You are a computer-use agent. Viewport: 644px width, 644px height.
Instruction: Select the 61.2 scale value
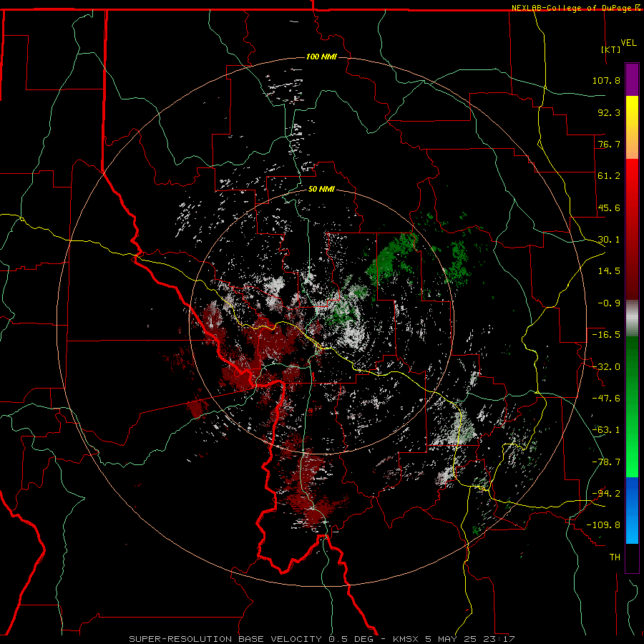point(609,176)
